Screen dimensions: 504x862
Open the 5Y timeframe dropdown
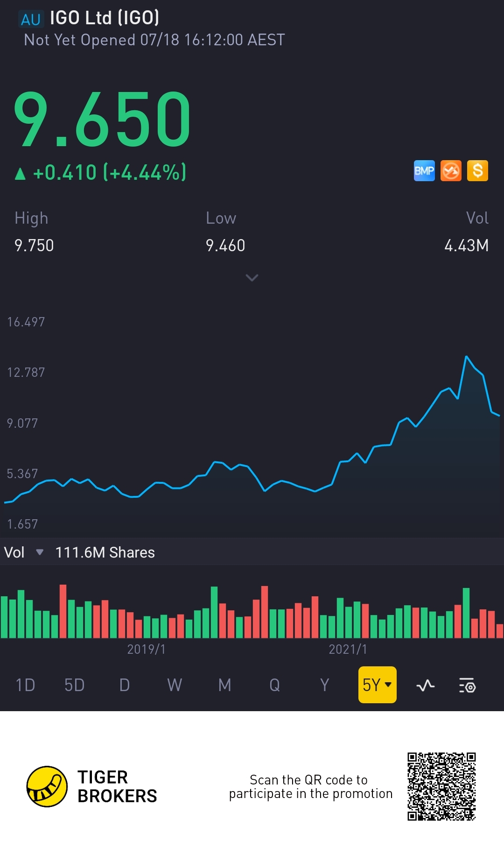click(x=377, y=685)
